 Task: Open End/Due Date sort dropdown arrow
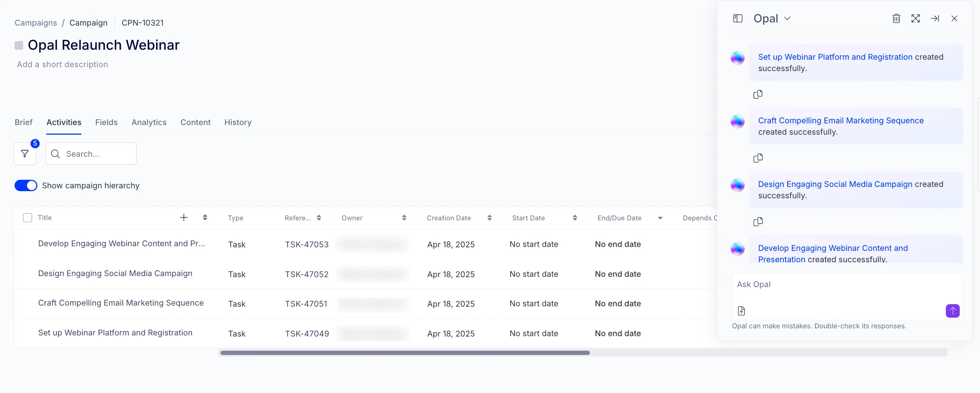pyautogui.click(x=660, y=218)
